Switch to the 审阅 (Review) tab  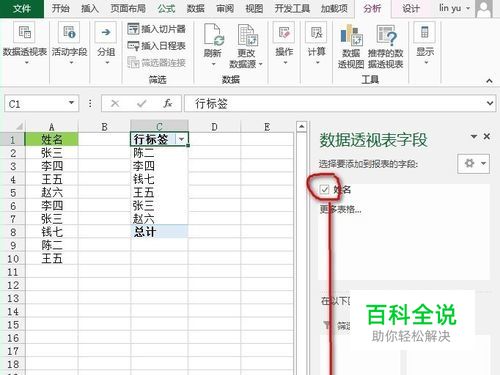point(225,8)
